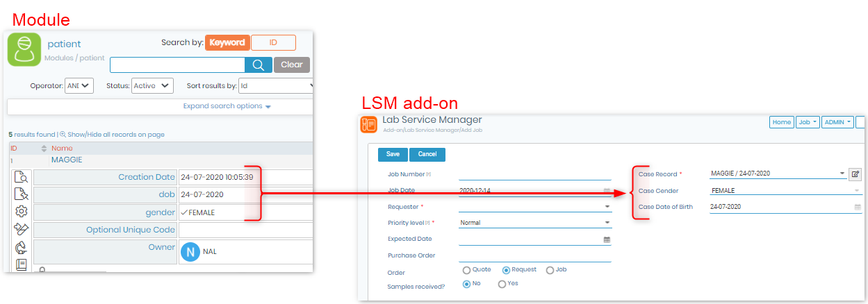Screen dimensions: 868x304
Task: Open the ADMIN menu
Action: pos(837,122)
